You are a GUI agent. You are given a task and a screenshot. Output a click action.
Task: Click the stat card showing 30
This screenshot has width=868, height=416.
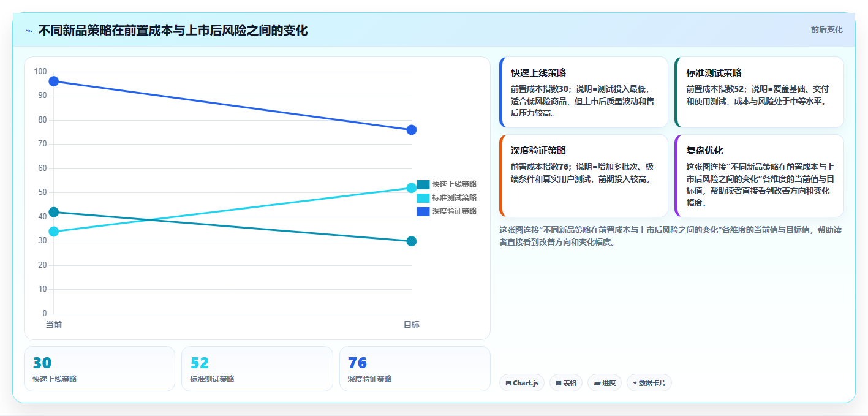tap(100, 369)
